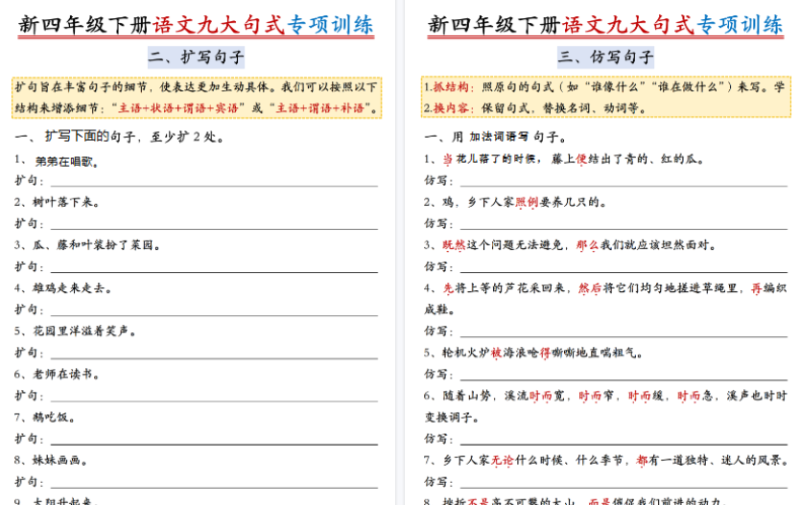Click the "扩句:" label below "树叶落下来"
The image size is (800, 505).
pyautogui.click(x=29, y=223)
